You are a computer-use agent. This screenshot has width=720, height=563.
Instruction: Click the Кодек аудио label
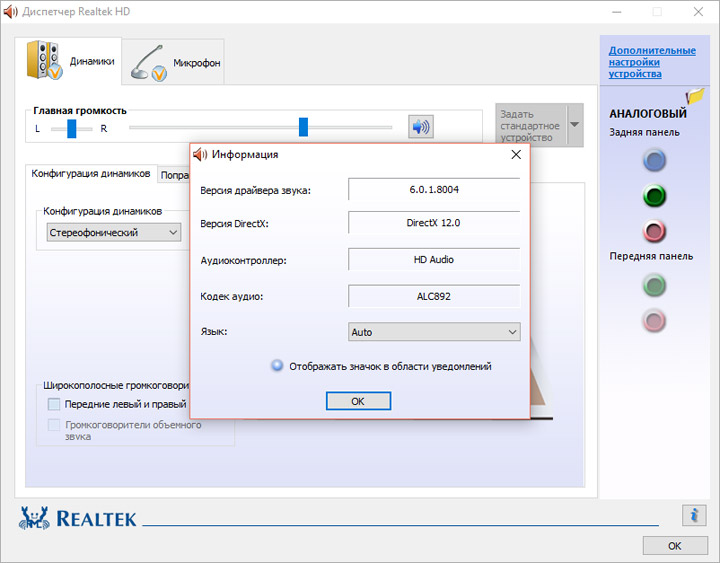click(x=231, y=297)
